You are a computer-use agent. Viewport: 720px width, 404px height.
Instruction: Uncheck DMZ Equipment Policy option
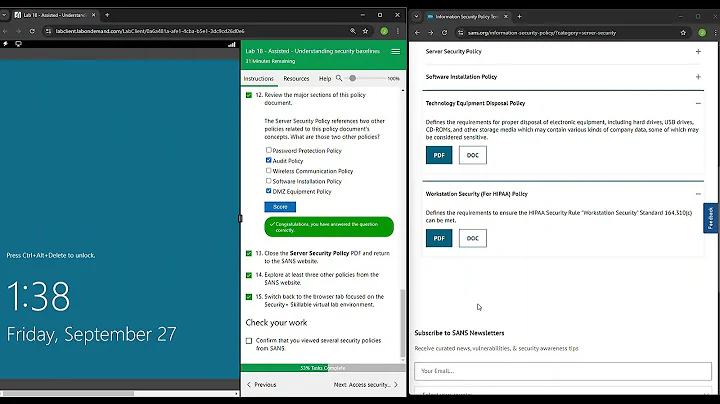point(269,191)
